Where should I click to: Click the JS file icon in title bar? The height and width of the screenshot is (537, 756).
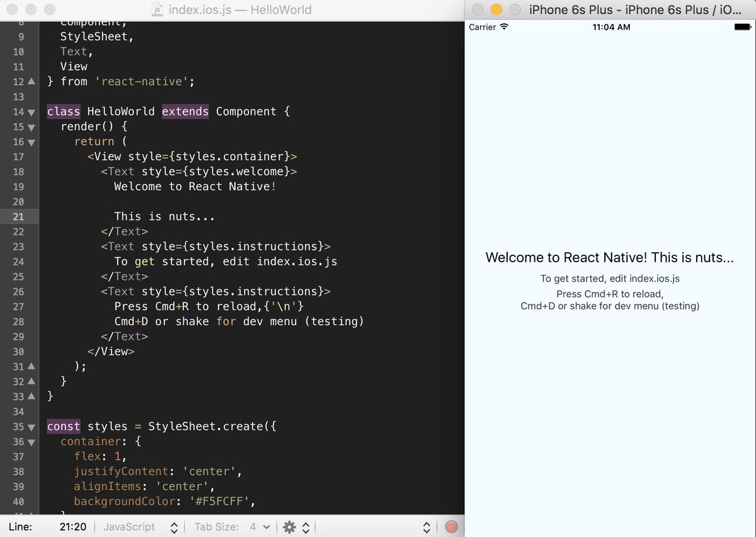coord(157,9)
